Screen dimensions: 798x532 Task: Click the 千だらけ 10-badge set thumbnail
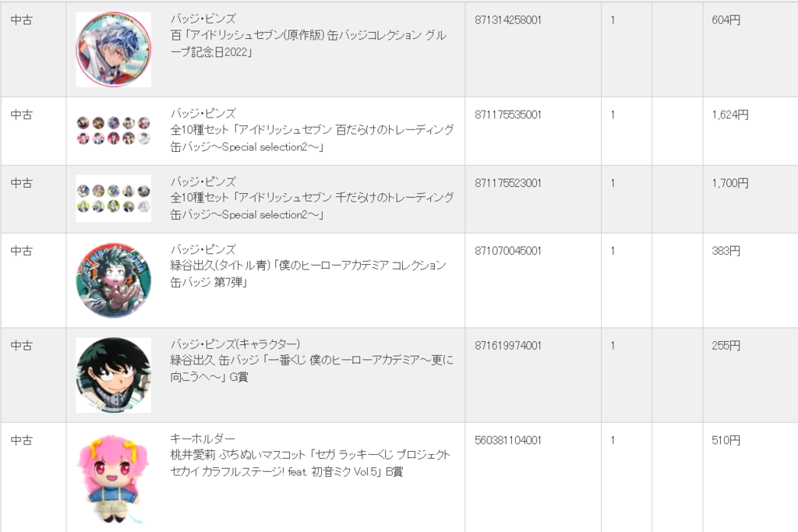coord(114,199)
